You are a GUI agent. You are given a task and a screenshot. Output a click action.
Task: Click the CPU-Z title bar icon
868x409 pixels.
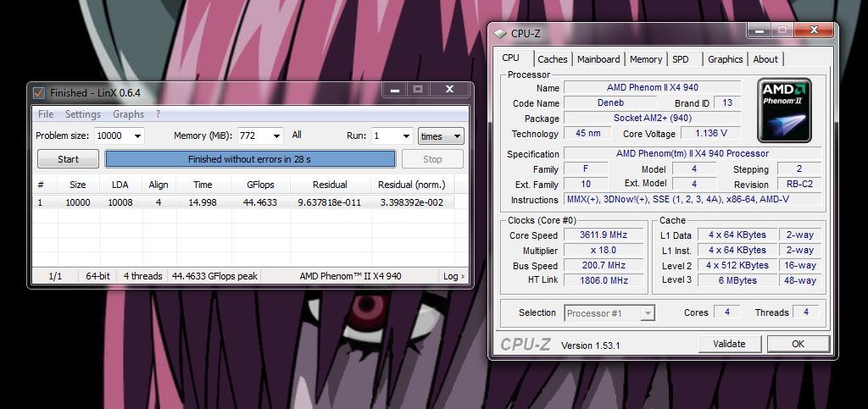point(500,34)
